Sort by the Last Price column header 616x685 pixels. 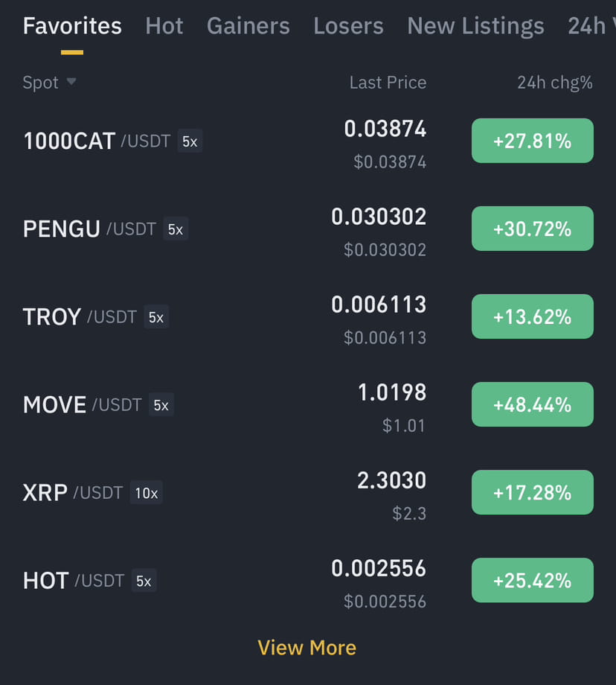388,82
